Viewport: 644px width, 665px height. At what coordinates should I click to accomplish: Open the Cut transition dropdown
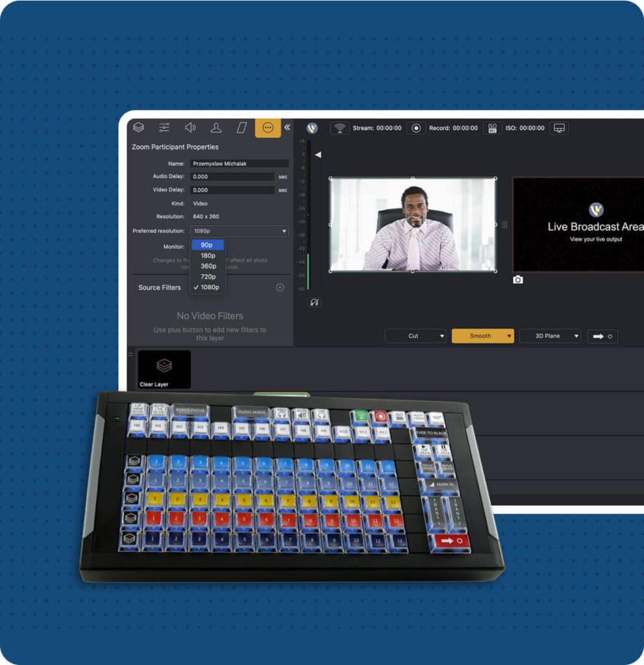415,336
